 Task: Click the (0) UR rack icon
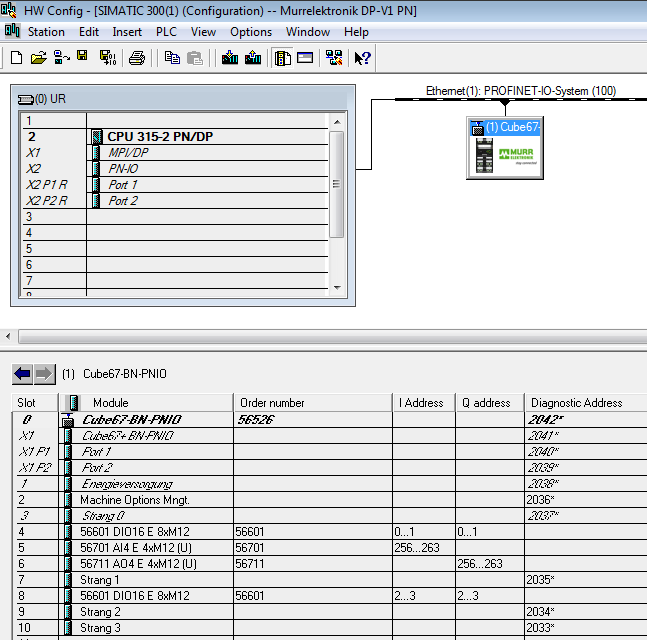26,99
